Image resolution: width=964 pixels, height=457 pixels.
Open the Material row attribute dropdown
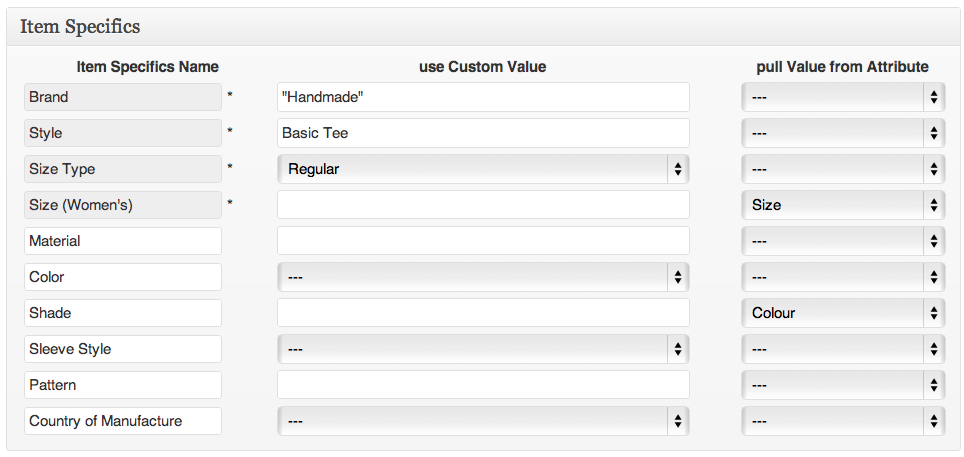click(843, 241)
